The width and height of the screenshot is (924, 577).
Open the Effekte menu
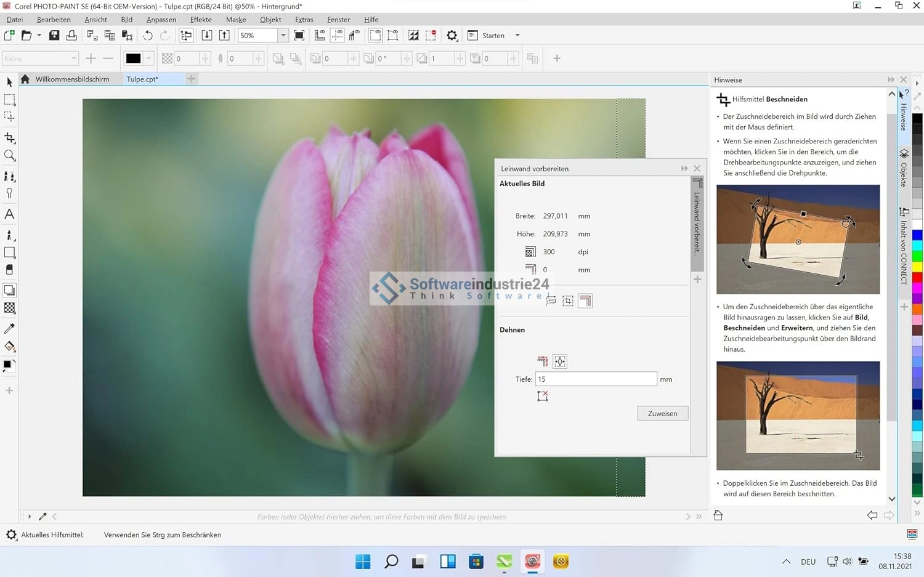201,20
